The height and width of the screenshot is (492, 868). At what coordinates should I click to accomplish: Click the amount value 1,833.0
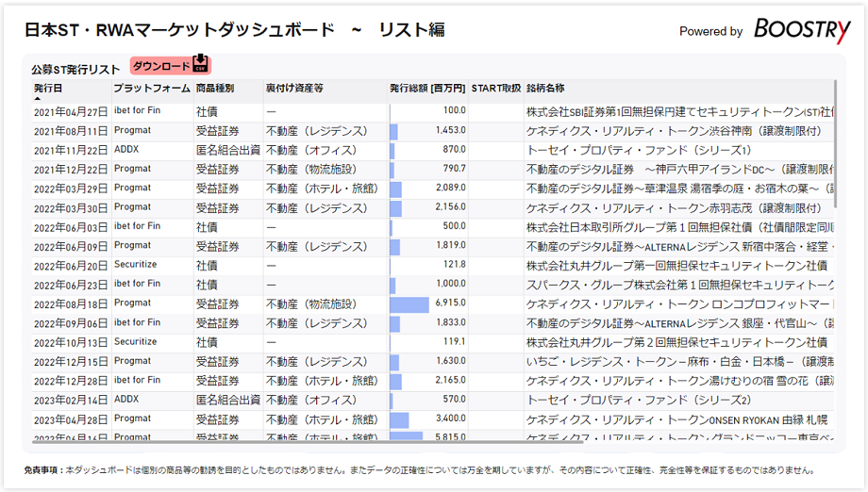[x=451, y=322]
